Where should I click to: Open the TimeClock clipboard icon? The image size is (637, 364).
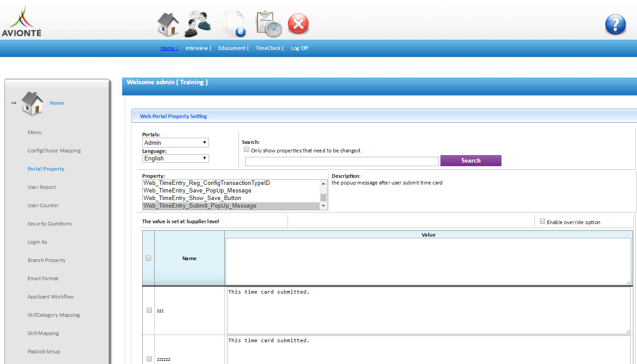[x=269, y=24]
